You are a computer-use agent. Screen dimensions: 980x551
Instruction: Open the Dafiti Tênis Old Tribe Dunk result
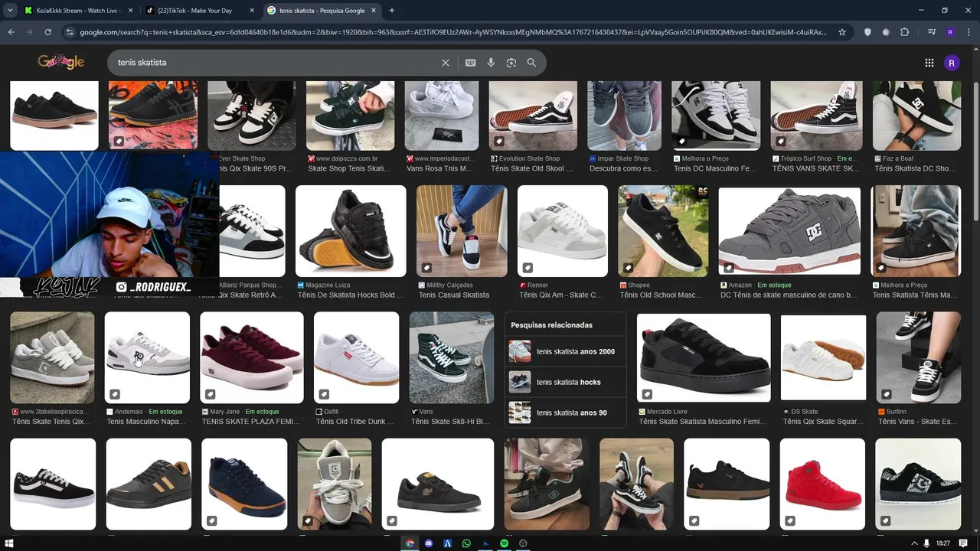pos(355,422)
